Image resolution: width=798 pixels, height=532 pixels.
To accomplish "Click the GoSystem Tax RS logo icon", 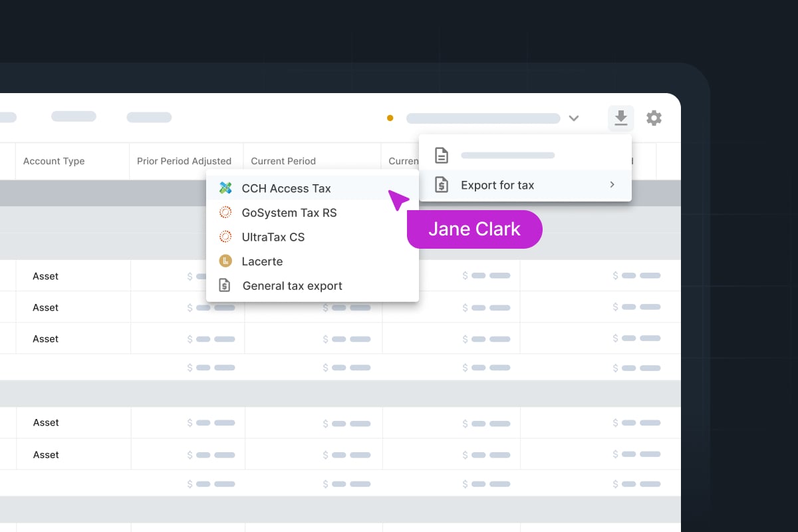I will coord(225,213).
